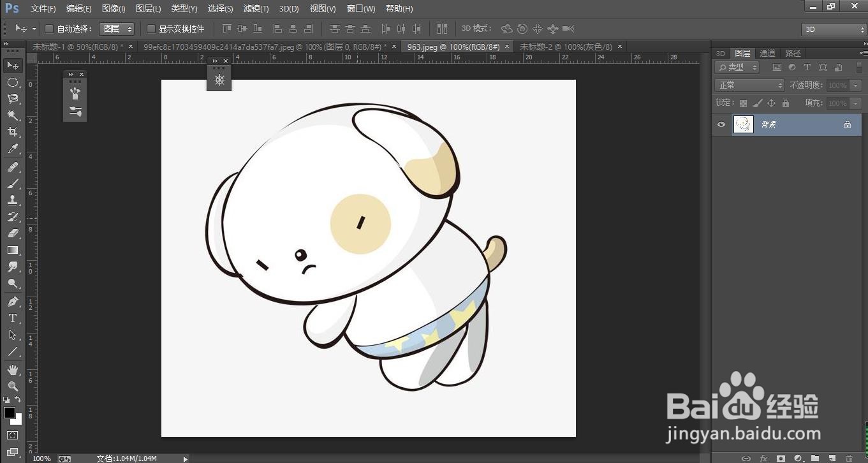Toggle lock all padlock icon

tap(785, 103)
